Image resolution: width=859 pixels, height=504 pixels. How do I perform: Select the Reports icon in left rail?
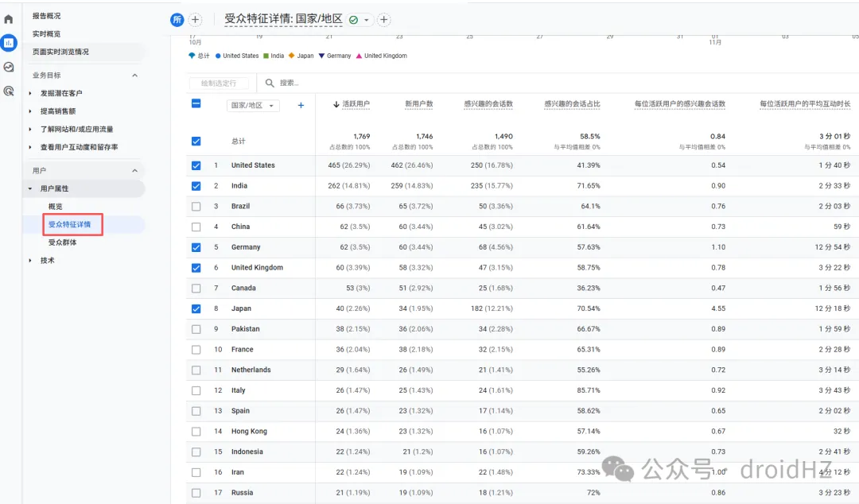pyautogui.click(x=9, y=43)
